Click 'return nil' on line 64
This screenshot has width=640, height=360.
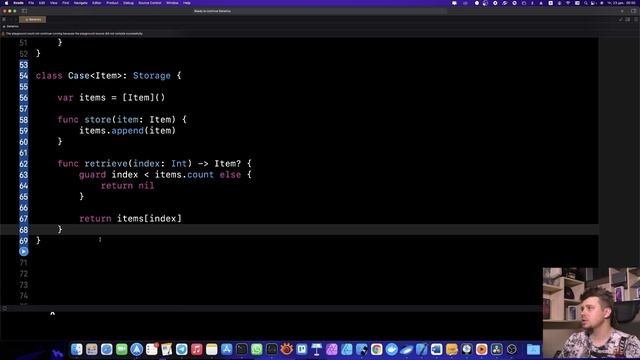point(127,186)
